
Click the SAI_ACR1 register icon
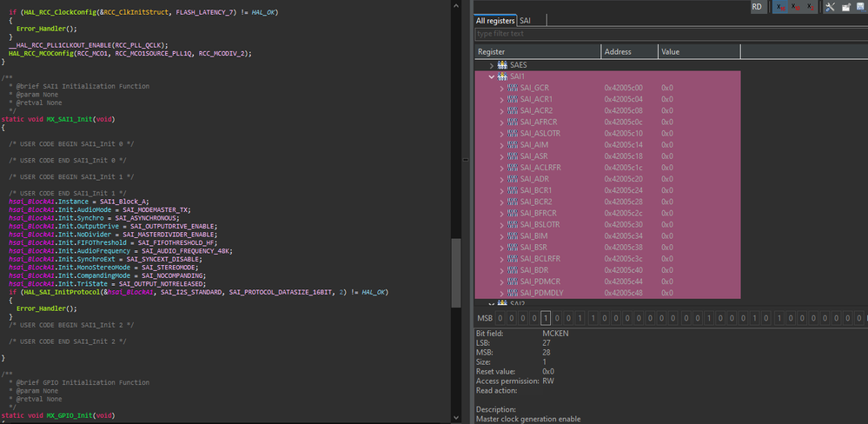tap(513, 99)
